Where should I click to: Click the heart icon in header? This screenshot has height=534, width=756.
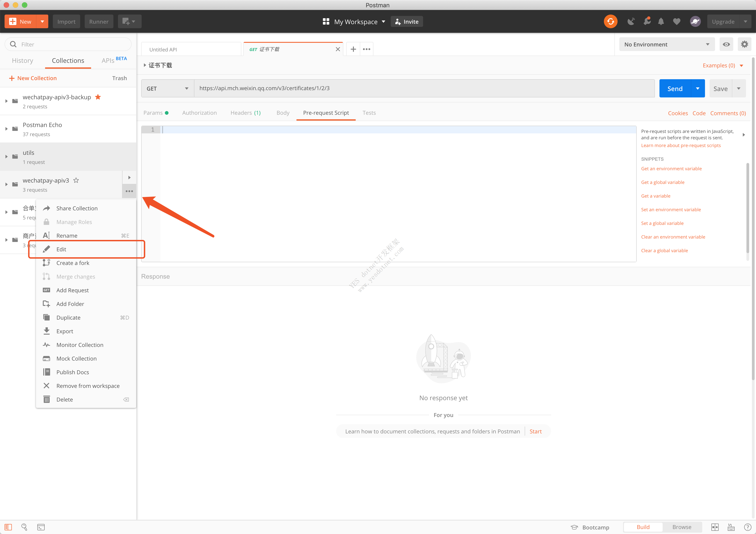pos(677,21)
